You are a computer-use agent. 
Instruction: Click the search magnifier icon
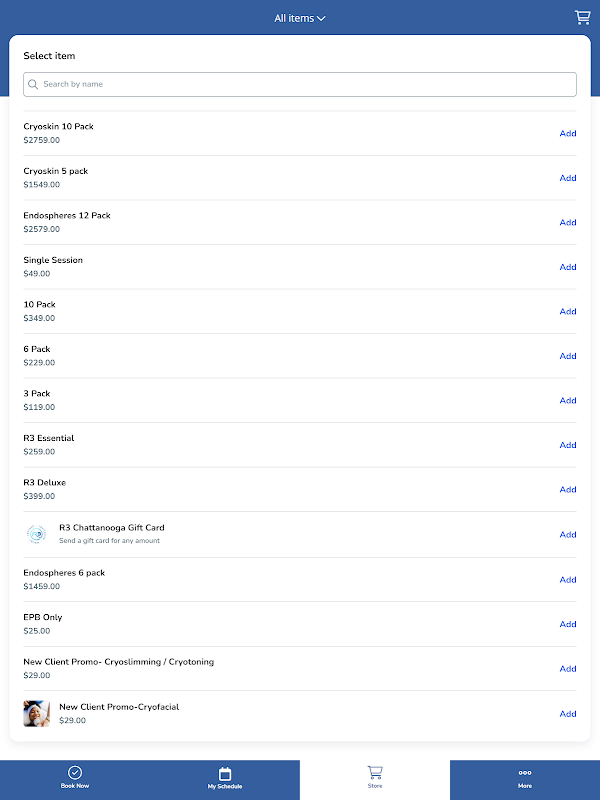tap(33, 85)
